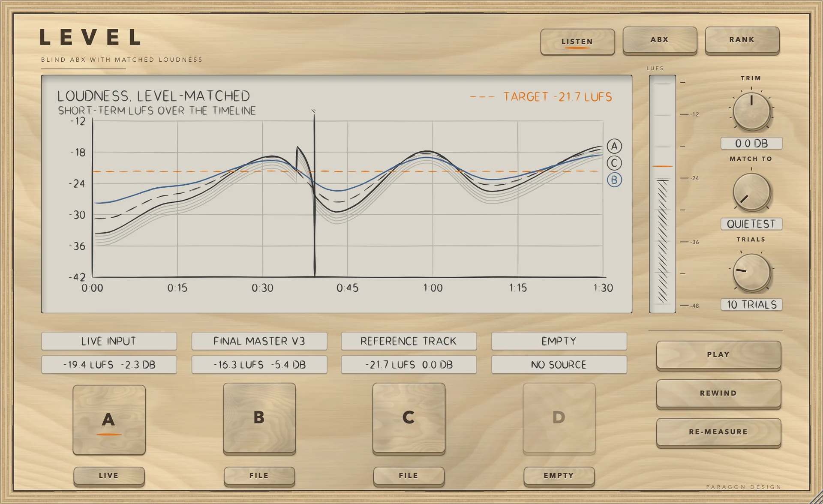Click the FINAL MASTER V3 name field
The width and height of the screenshot is (823, 504).
(259, 341)
